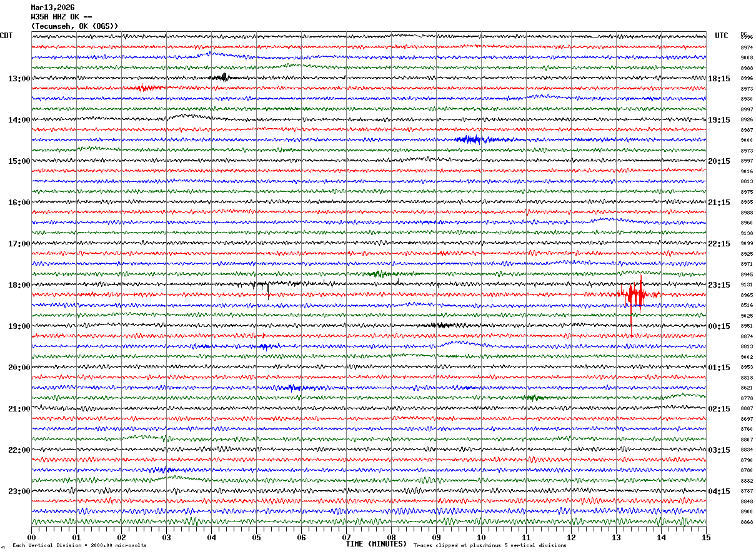Click minute 08 on the bottom axis
This screenshot has width=756, height=554.
pos(391,537)
